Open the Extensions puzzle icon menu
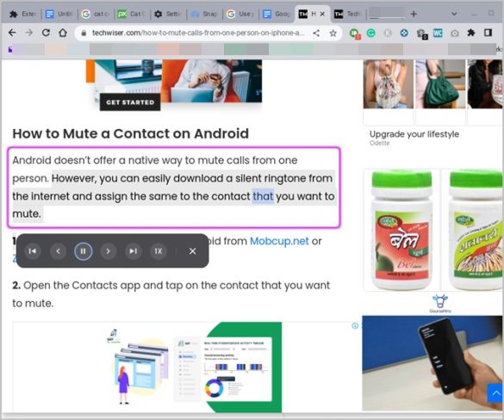 click(471, 33)
